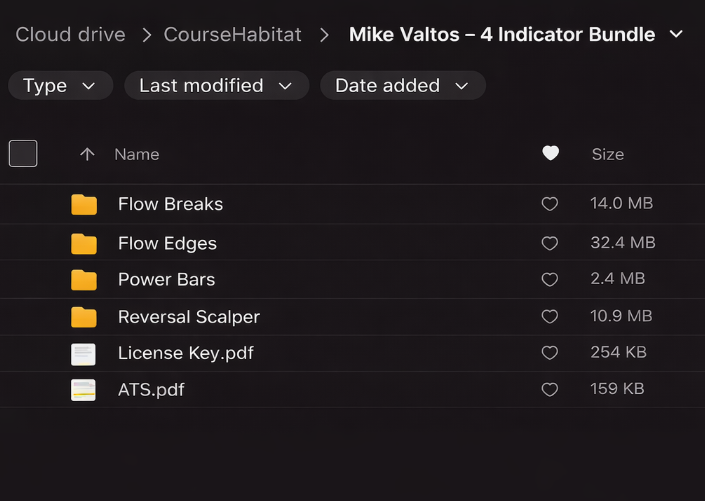Go to Cloud drive breadcrumb
705x501 pixels.
[70, 35]
